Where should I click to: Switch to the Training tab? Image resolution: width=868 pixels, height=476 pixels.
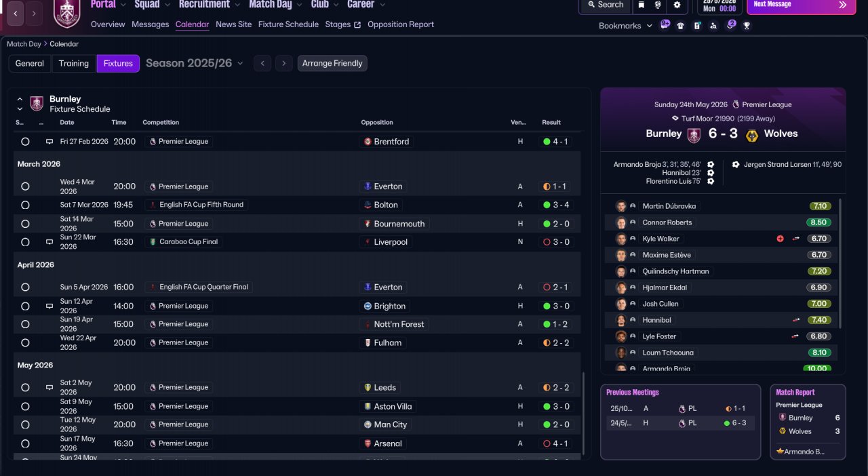(74, 63)
